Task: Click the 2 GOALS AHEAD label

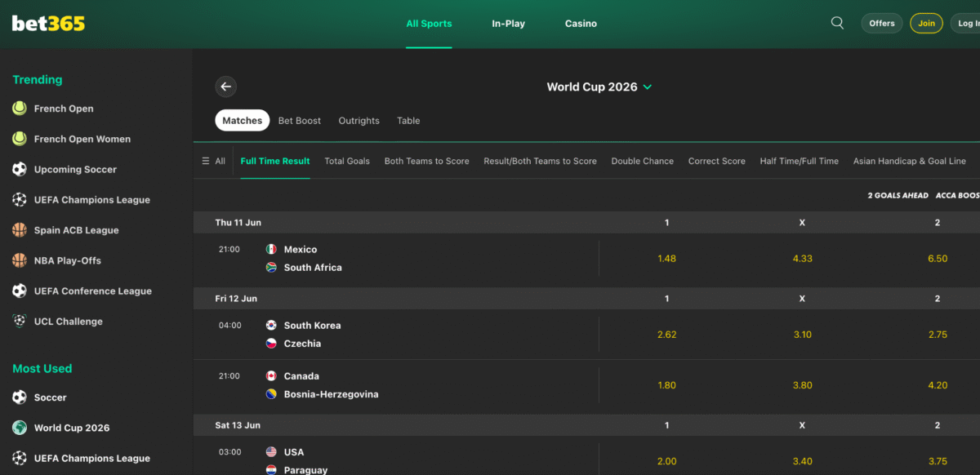Action: (x=898, y=196)
